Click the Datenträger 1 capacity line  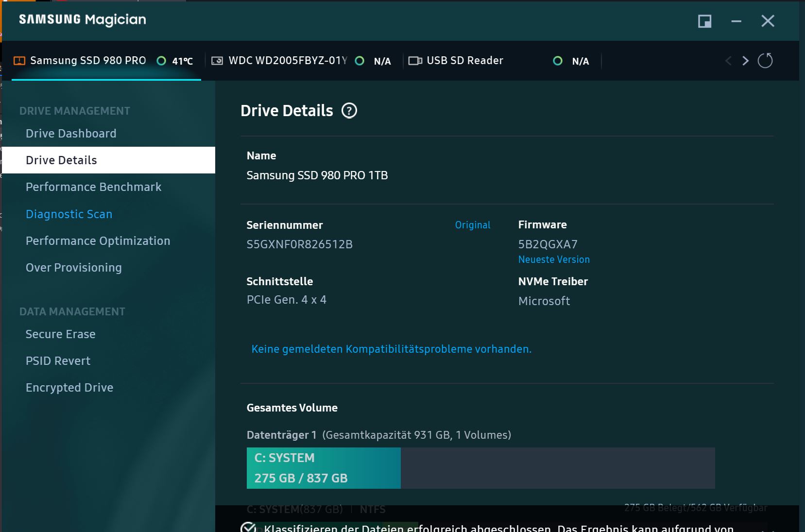coord(379,435)
